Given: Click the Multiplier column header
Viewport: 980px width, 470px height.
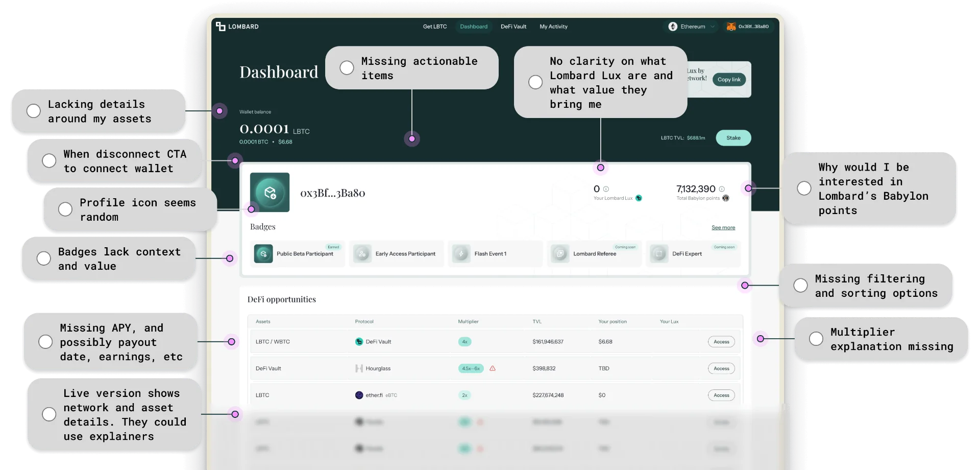Looking at the screenshot, I should (468, 321).
